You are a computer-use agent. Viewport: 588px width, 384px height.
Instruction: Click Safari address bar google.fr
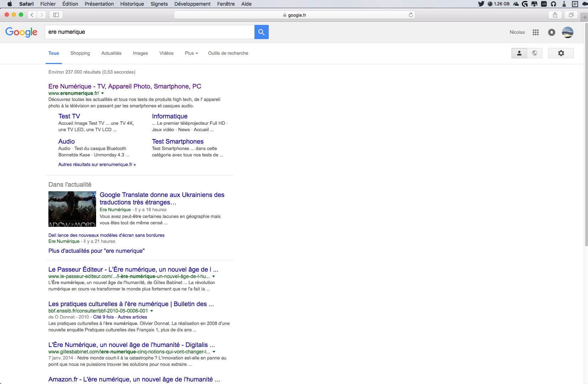(x=294, y=15)
